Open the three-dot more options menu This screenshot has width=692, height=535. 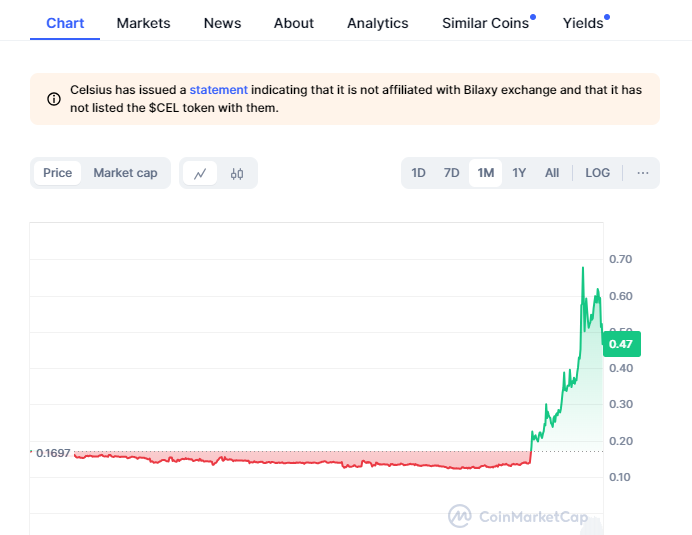click(642, 173)
